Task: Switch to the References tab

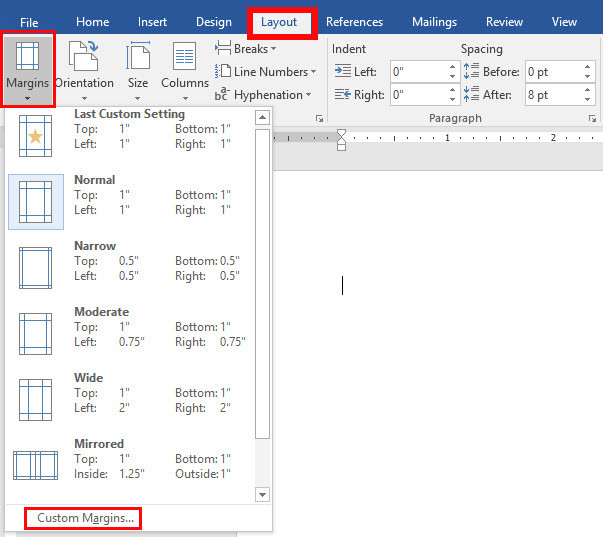Action: point(354,22)
